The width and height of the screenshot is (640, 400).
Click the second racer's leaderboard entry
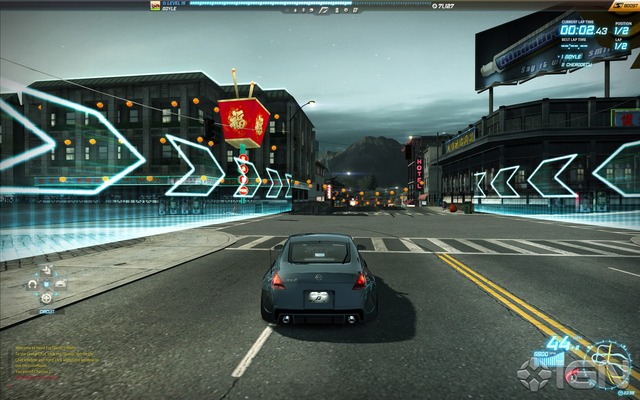click(576, 65)
